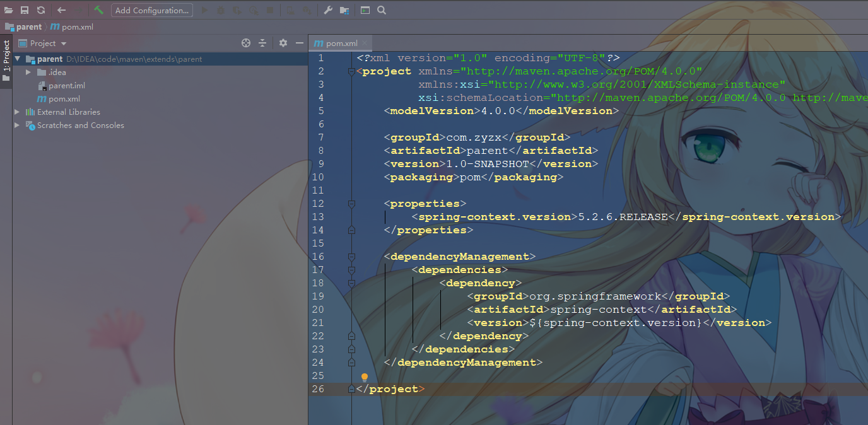The image size is (868, 425).
Task: Fold the properties block at line 12
Action: [351, 204]
